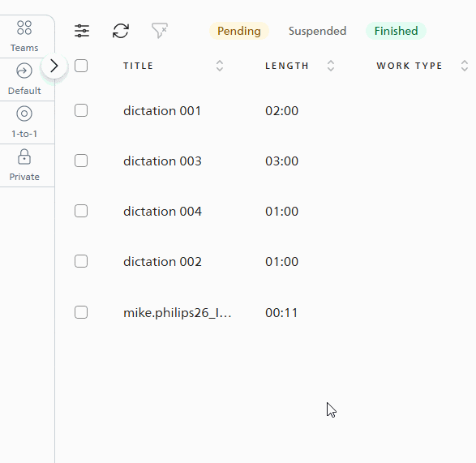Viewport: 476px width, 463px height.
Task: Open the Teams sidebar section
Action: pyautogui.click(x=24, y=36)
